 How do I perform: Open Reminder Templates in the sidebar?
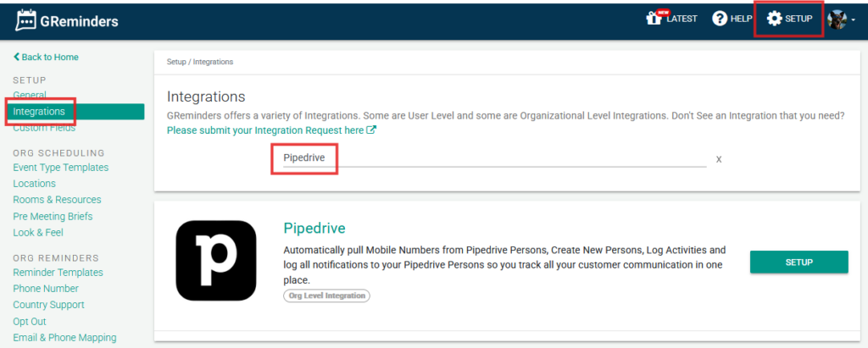pyautogui.click(x=58, y=273)
